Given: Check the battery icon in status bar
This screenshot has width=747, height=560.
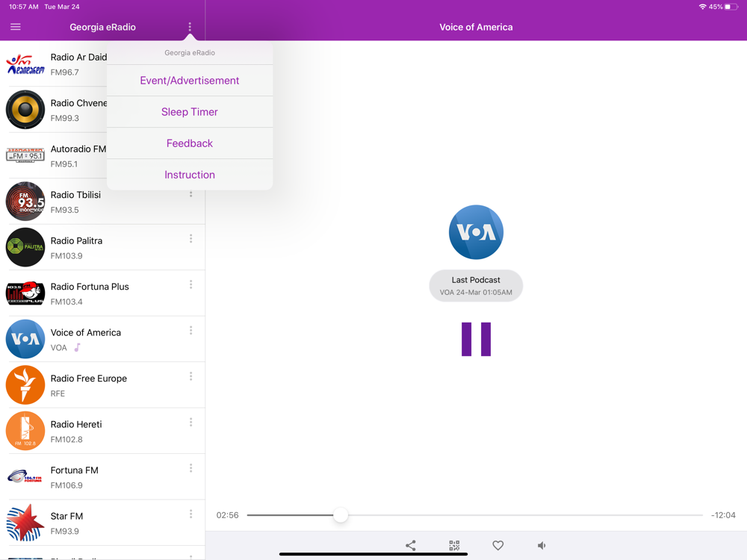Looking at the screenshot, I should 731,7.
